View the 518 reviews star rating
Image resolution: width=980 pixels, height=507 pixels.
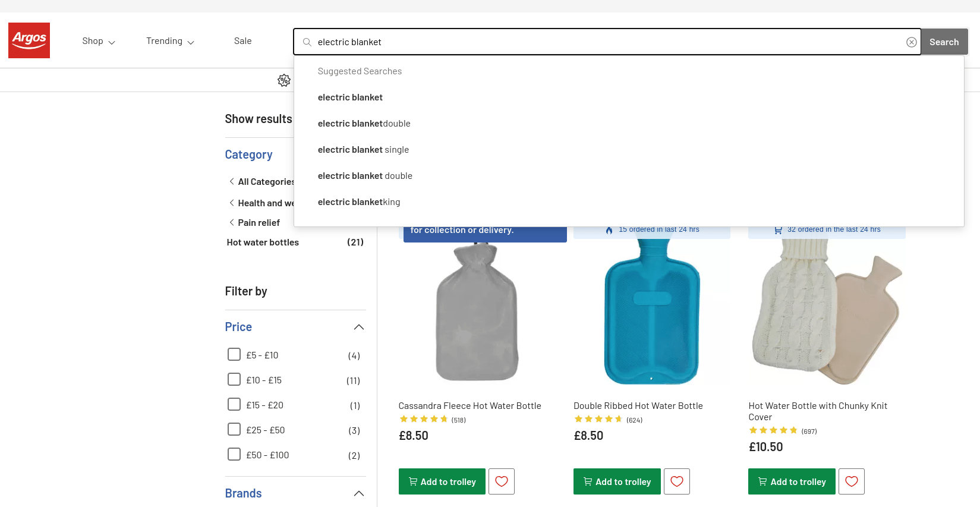click(x=432, y=420)
